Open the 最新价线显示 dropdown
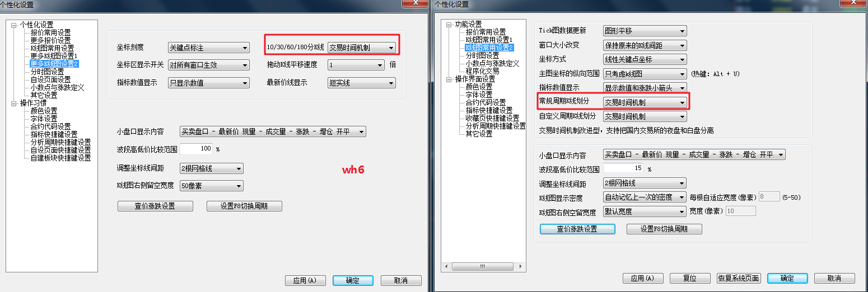868x292 pixels. click(362, 83)
